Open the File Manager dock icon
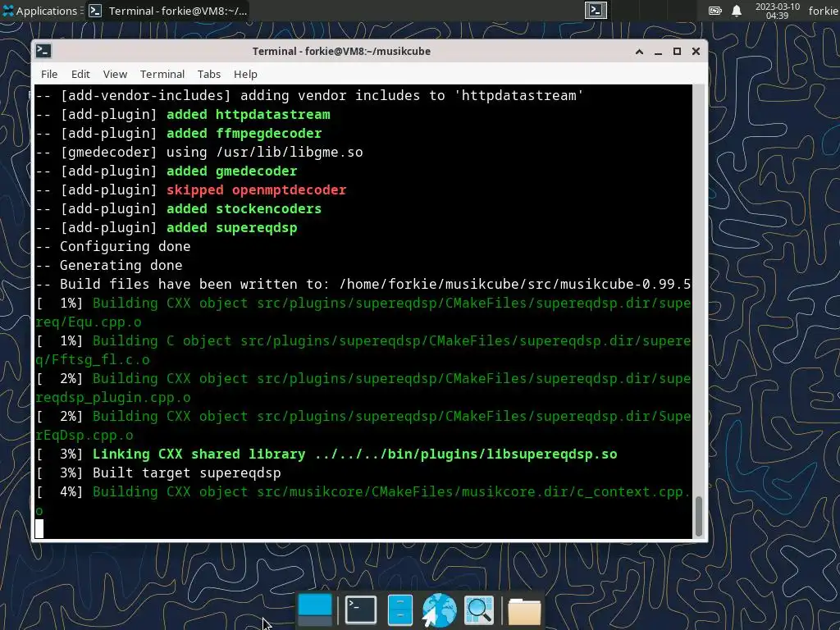The image size is (840, 630). click(x=399, y=609)
